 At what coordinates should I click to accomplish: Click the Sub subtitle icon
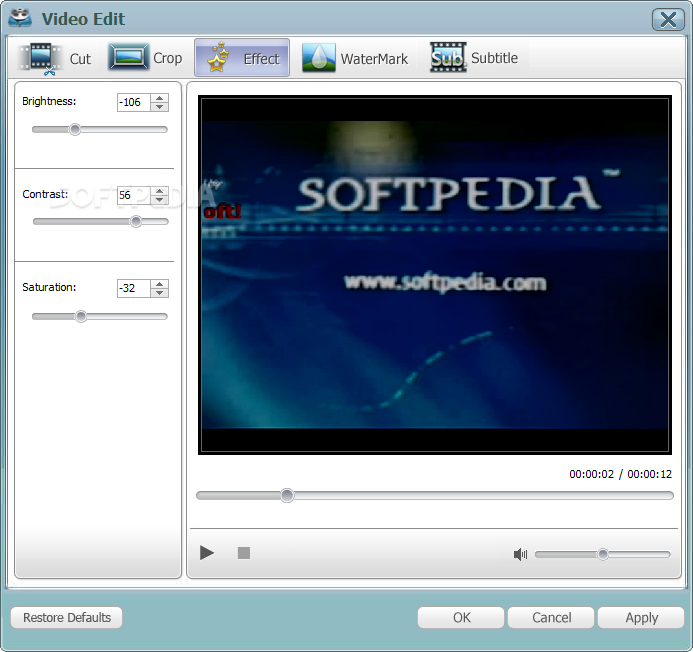[x=448, y=57]
